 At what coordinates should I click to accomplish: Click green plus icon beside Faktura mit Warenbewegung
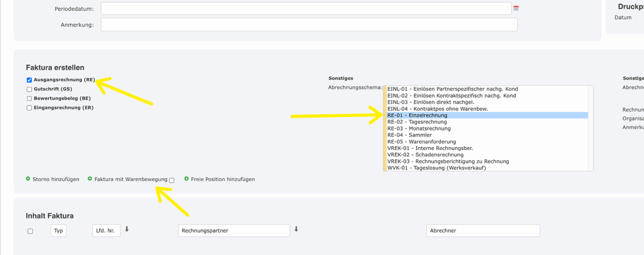pos(90,179)
